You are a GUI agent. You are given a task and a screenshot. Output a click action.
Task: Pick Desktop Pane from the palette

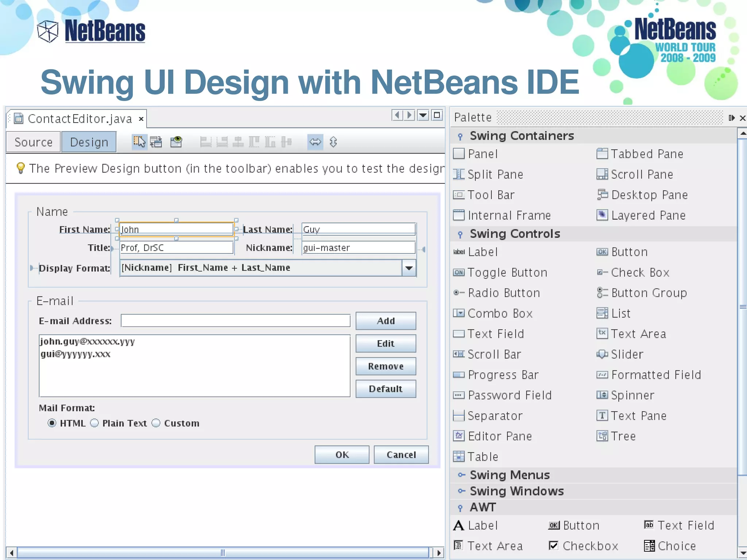pos(642,195)
